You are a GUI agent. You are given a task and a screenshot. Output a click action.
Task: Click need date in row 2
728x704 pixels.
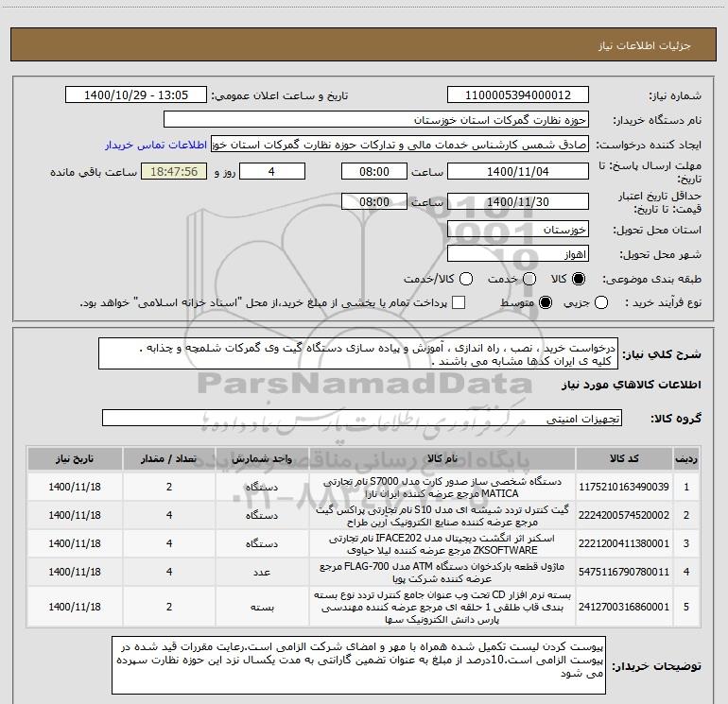point(75,515)
